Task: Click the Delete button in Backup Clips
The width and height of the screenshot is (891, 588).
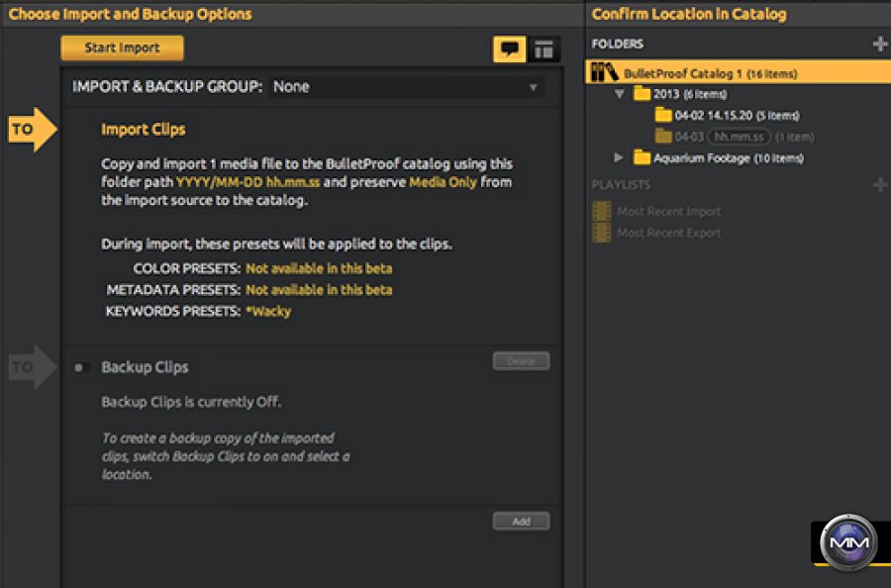Action: (521, 361)
